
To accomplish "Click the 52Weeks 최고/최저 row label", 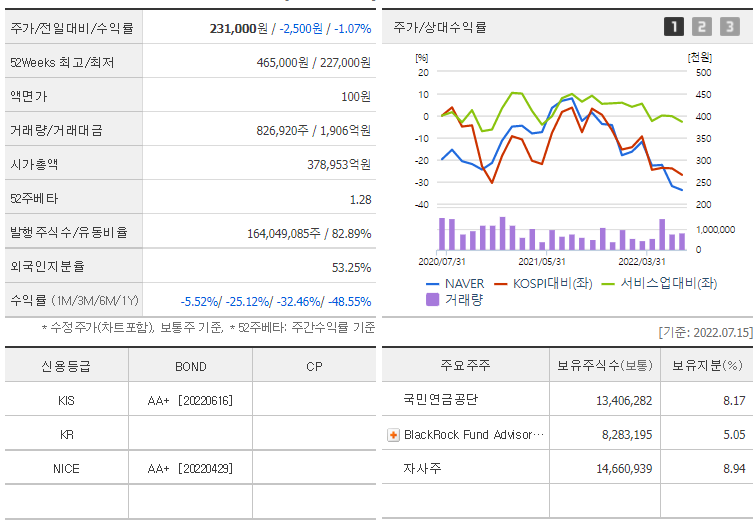I will click(x=62, y=63).
